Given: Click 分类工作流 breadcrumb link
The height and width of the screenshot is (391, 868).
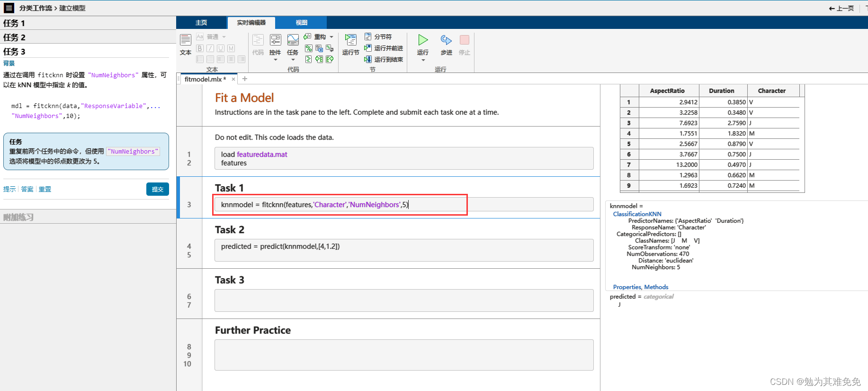Looking at the screenshot, I should [x=36, y=8].
